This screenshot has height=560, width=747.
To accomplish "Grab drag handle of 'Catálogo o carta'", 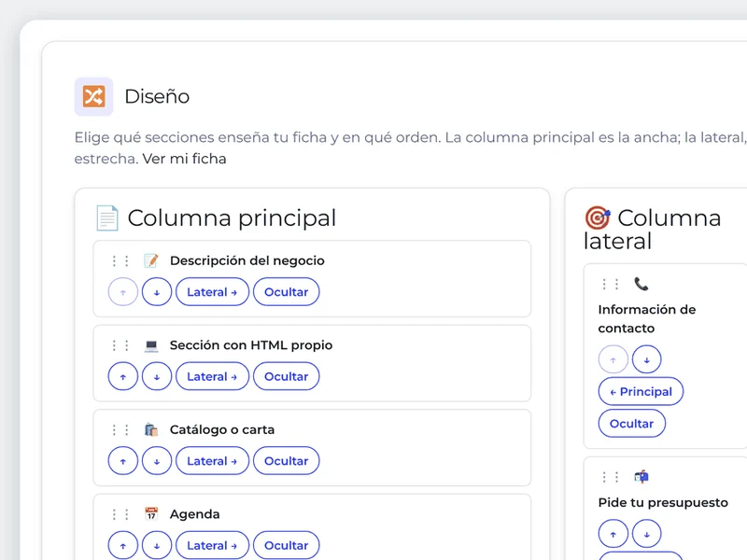I will 120,430.
